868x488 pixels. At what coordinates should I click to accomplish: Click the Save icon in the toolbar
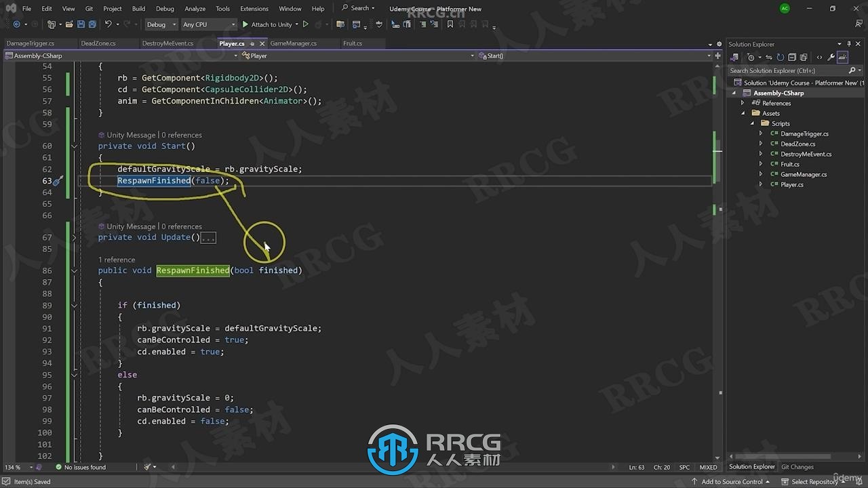click(81, 24)
